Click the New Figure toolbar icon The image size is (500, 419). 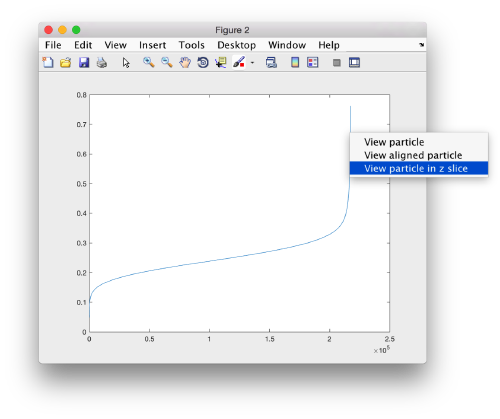point(48,62)
